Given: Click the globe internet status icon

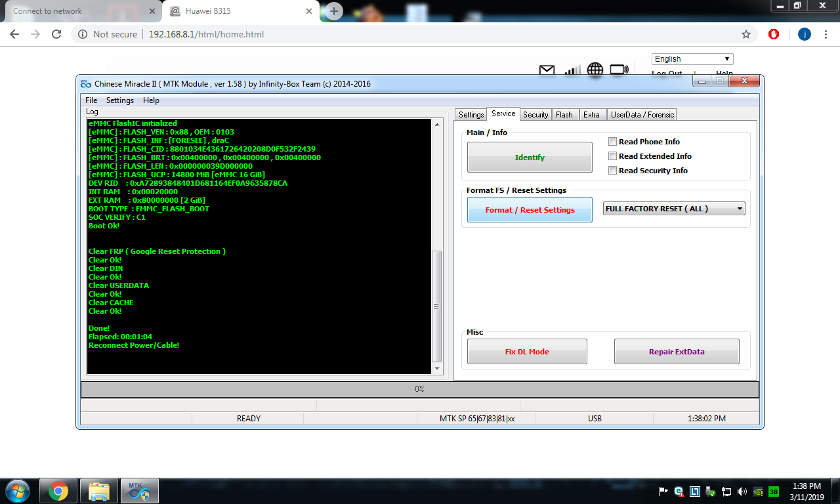Looking at the screenshot, I should pyautogui.click(x=595, y=70).
